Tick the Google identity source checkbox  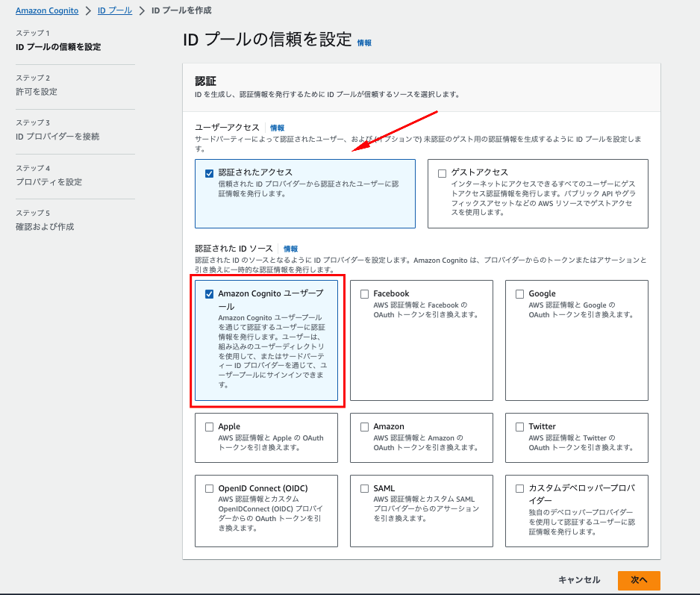click(x=519, y=294)
